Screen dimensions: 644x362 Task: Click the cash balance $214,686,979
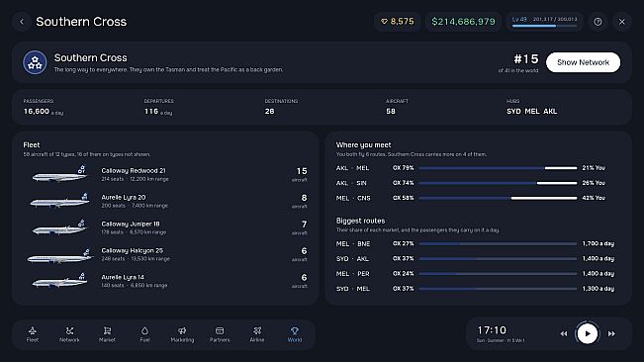[x=463, y=22]
